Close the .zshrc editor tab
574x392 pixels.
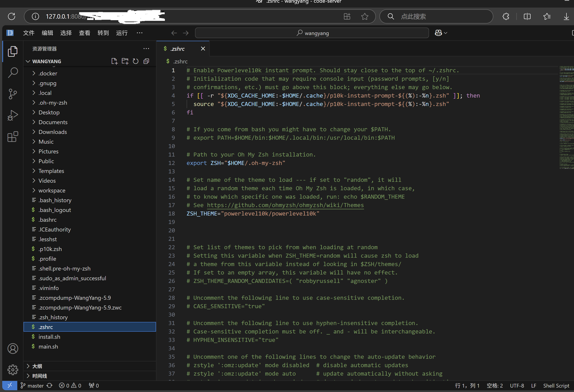point(203,48)
